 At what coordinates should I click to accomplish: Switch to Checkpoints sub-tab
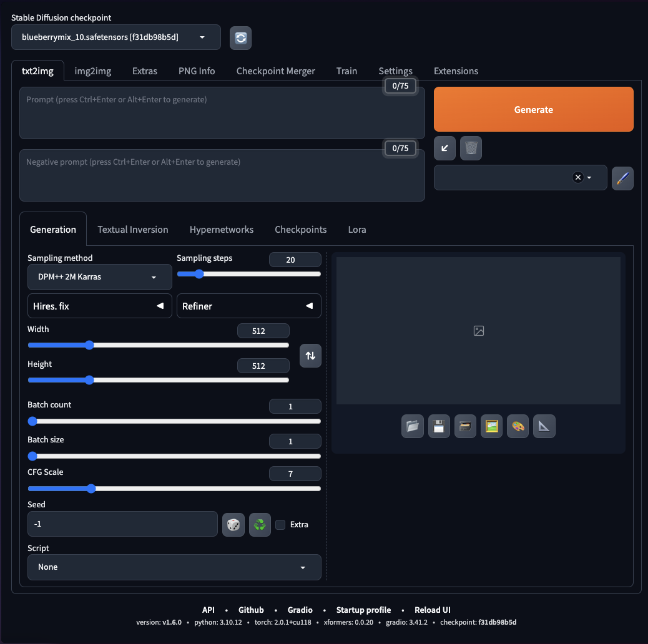[301, 230]
